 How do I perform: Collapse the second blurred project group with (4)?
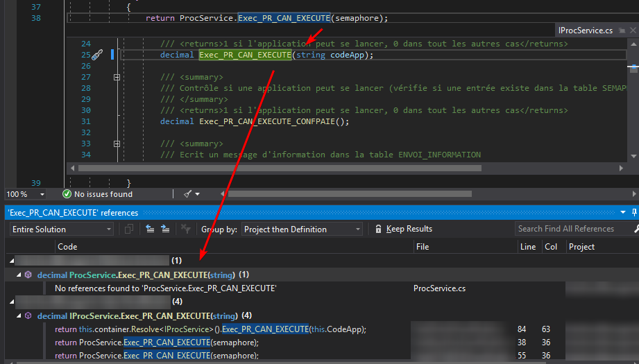pos(11,302)
